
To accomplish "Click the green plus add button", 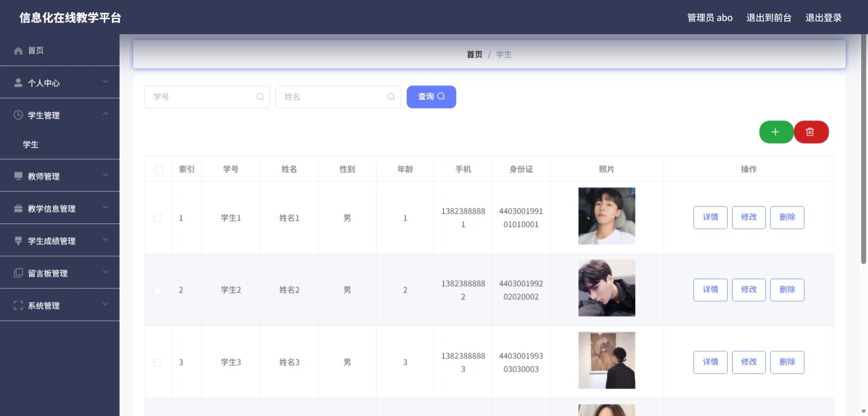I will click(776, 132).
